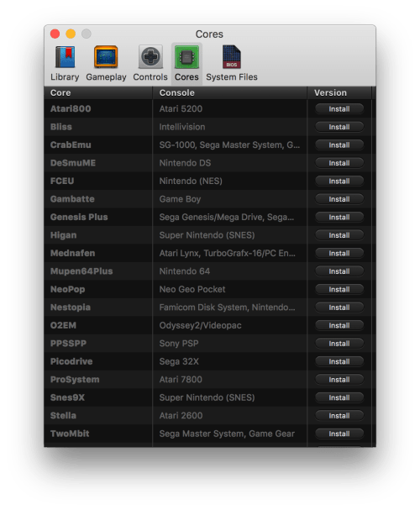420x510 pixels.
Task: Install the PPSSPP core
Action: pyautogui.click(x=339, y=344)
